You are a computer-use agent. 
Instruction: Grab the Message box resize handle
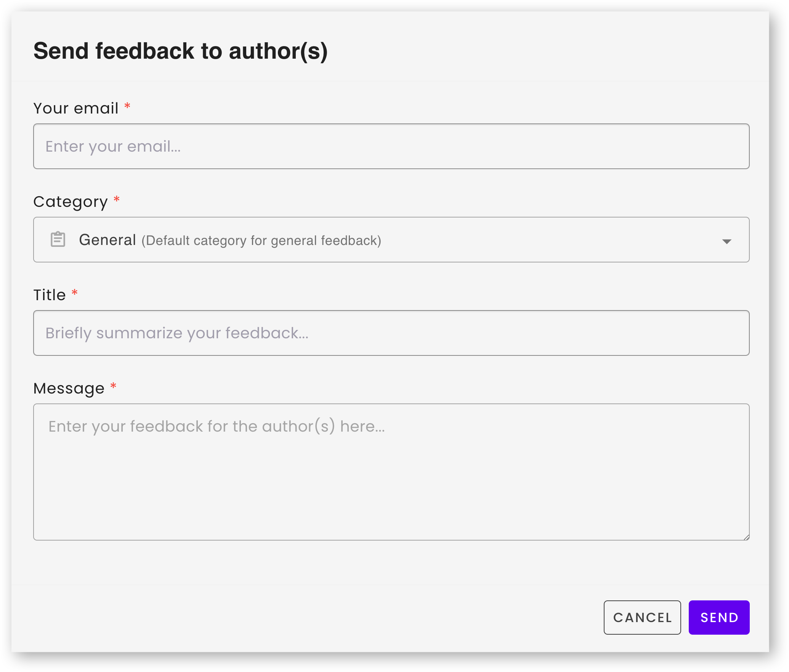pyautogui.click(x=746, y=537)
